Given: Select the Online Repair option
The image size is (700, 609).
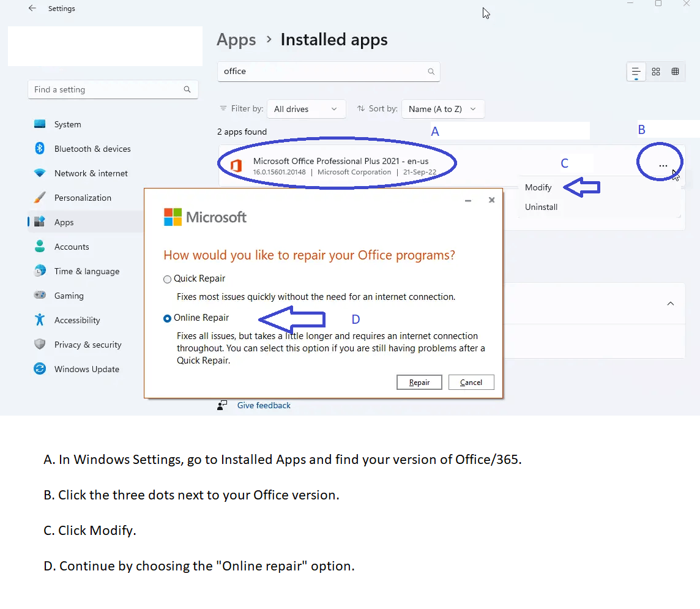Looking at the screenshot, I should [168, 318].
